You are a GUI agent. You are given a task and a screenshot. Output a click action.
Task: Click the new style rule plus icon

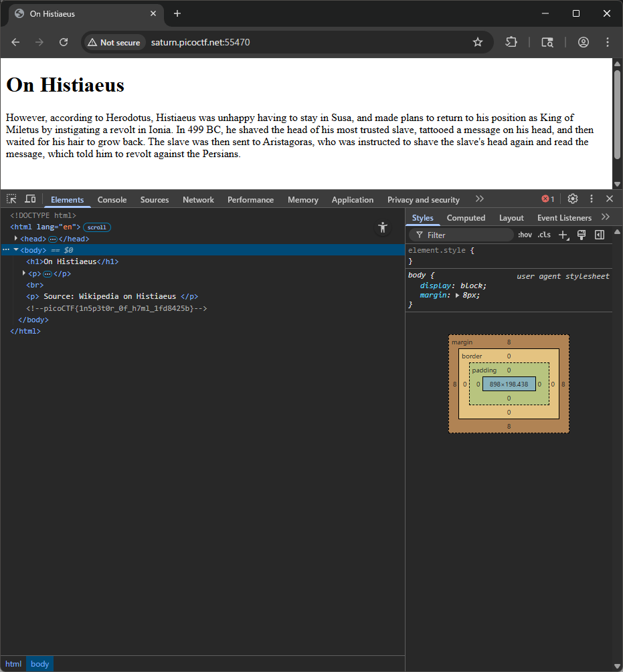click(563, 235)
